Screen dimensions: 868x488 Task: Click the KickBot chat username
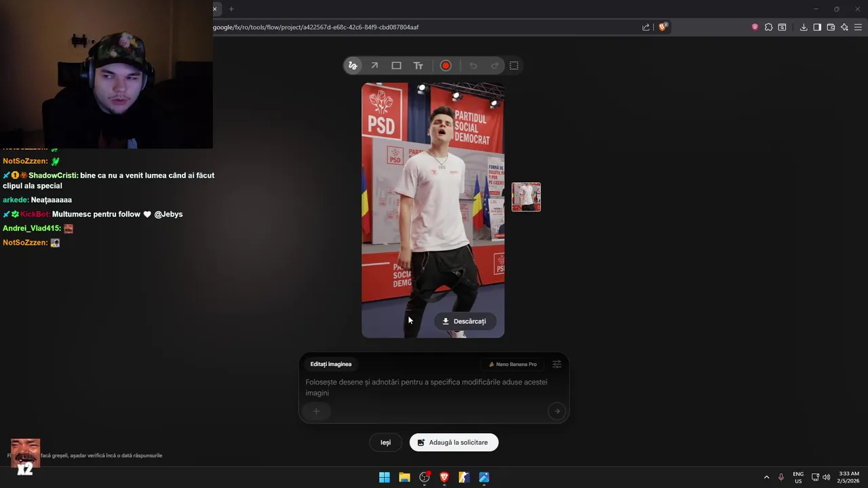coord(35,214)
